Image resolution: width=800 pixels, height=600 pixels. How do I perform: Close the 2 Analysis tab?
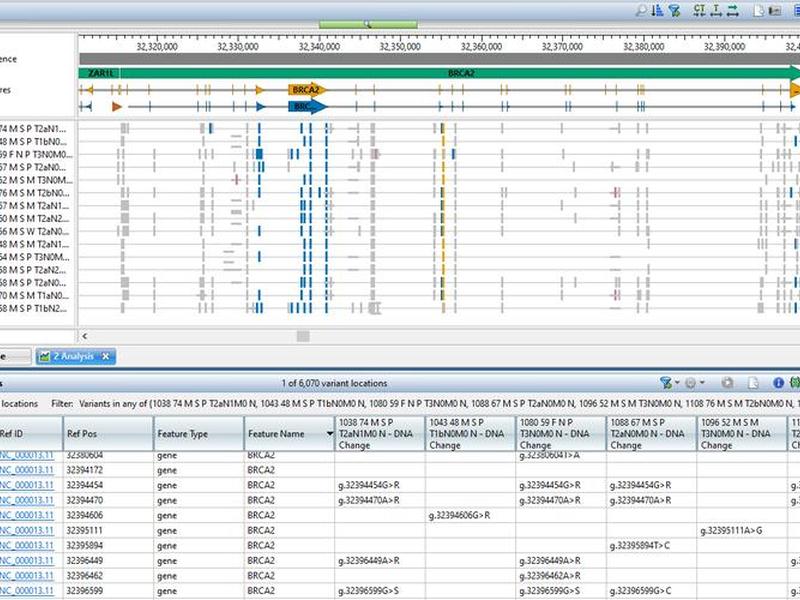[x=106, y=356]
